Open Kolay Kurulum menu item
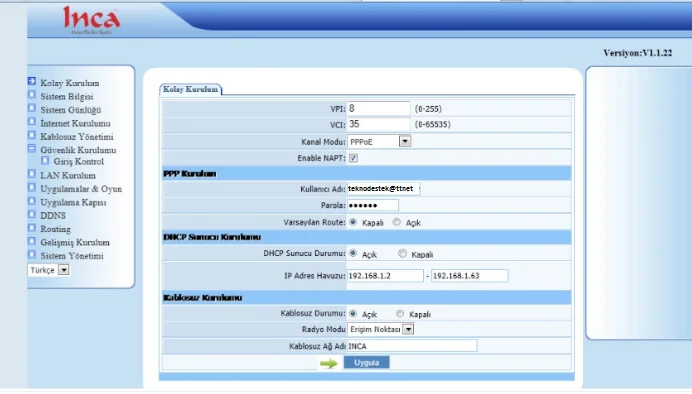The image size is (692, 394). pyautogui.click(x=70, y=83)
